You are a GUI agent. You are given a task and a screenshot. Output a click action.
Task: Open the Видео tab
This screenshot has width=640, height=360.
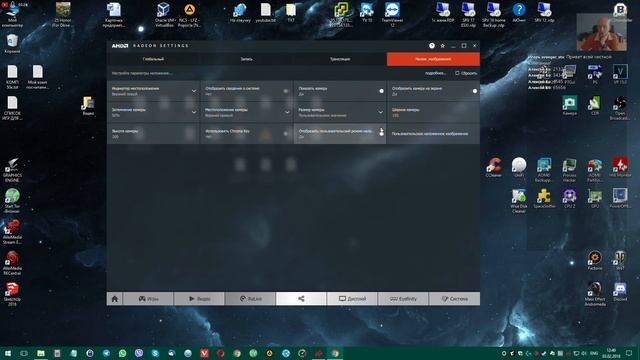click(x=199, y=299)
